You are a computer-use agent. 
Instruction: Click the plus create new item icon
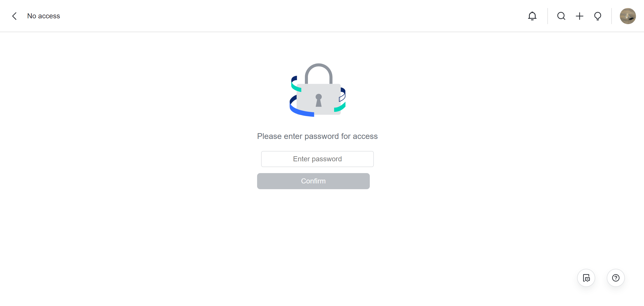pos(580,16)
